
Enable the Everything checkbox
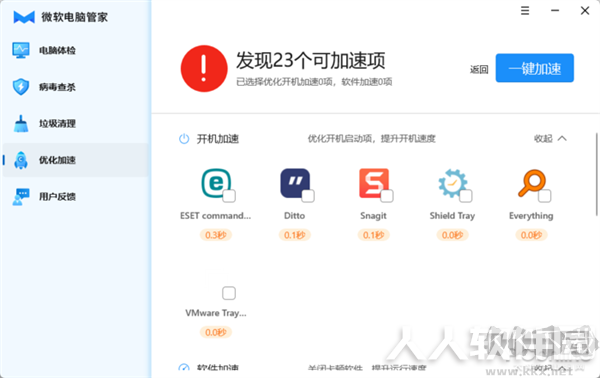[545, 196]
